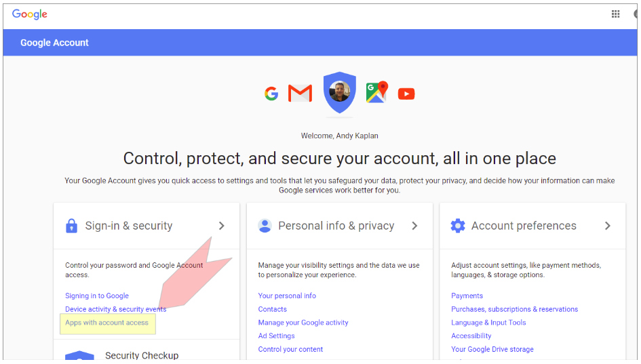Open Signing in to Google link
This screenshot has height=364, width=641.
point(97,296)
